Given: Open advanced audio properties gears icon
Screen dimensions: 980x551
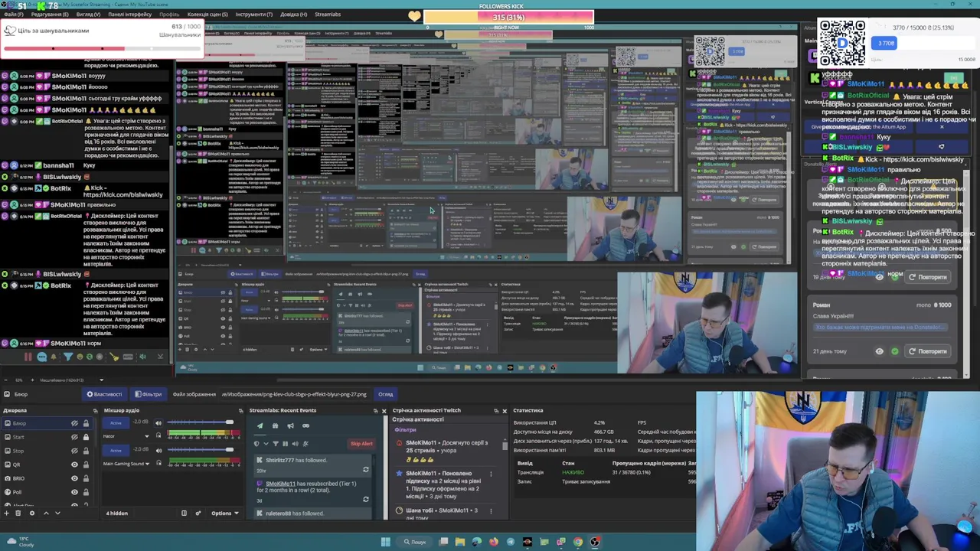Looking at the screenshot, I should 198,513.
